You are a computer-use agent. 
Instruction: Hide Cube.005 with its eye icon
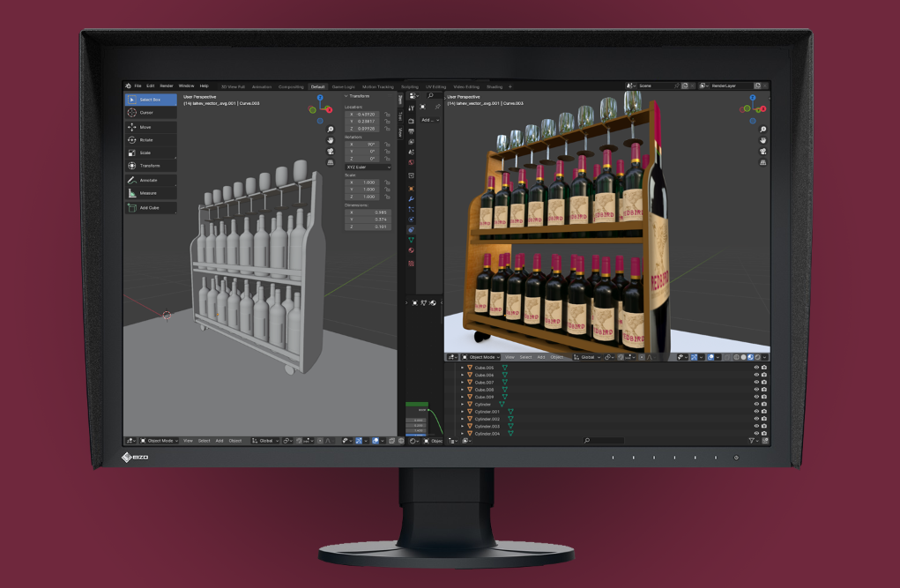(756, 368)
